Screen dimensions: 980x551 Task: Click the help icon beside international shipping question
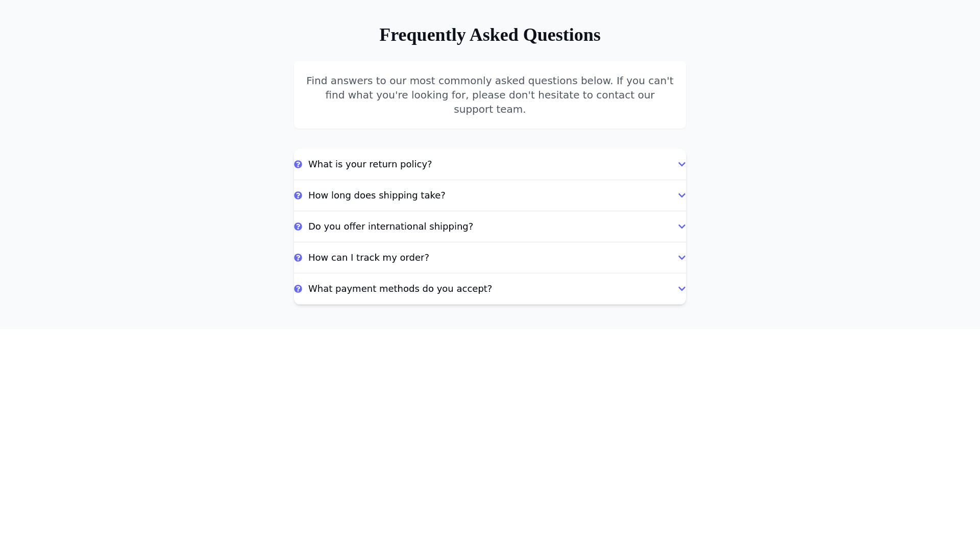click(x=298, y=227)
